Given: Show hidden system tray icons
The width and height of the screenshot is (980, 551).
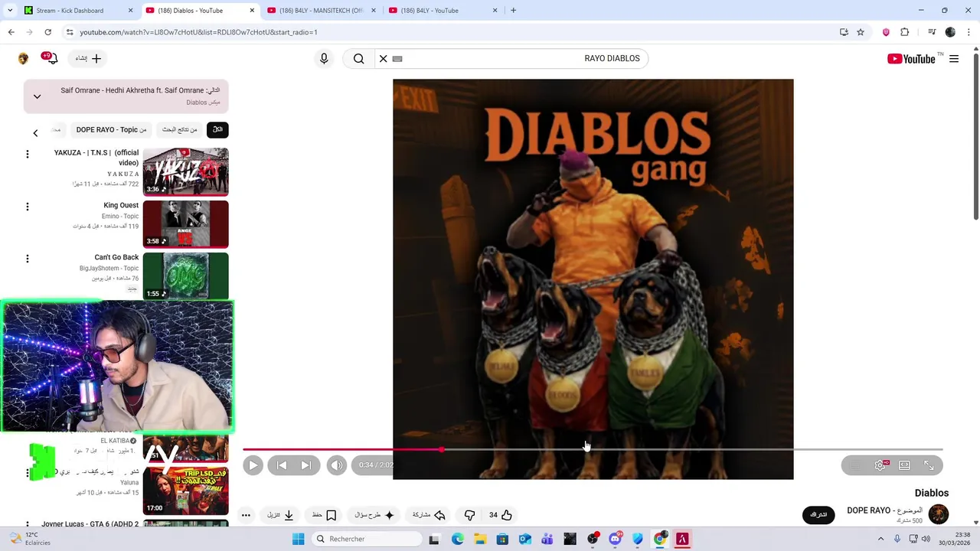Looking at the screenshot, I should (880, 539).
